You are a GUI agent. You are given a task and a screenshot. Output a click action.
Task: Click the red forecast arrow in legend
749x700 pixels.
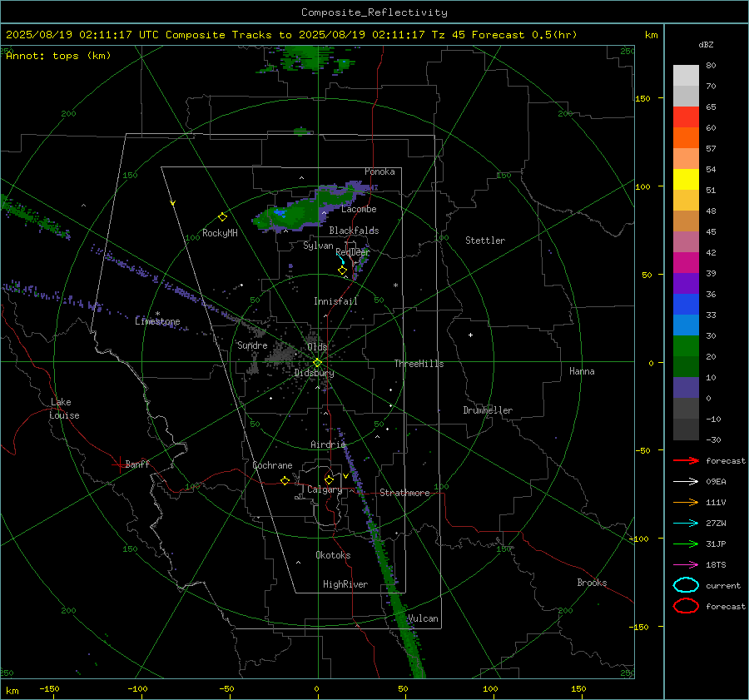coord(686,460)
